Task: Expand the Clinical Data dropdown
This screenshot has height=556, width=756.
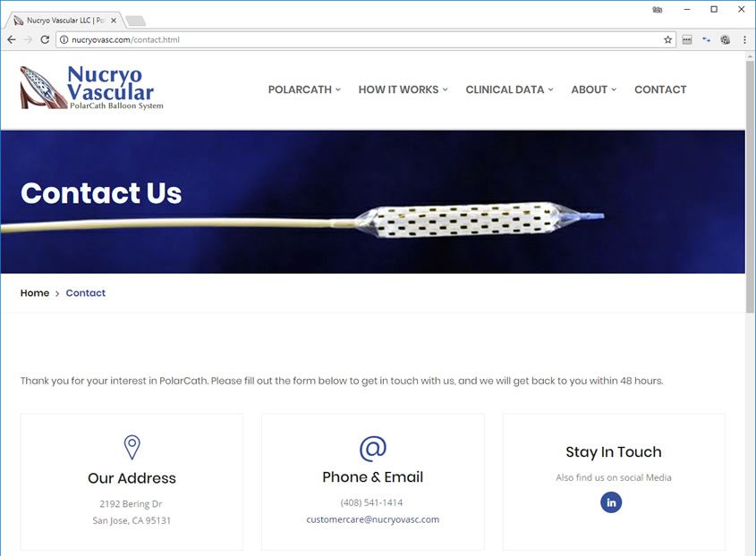Action: click(509, 89)
